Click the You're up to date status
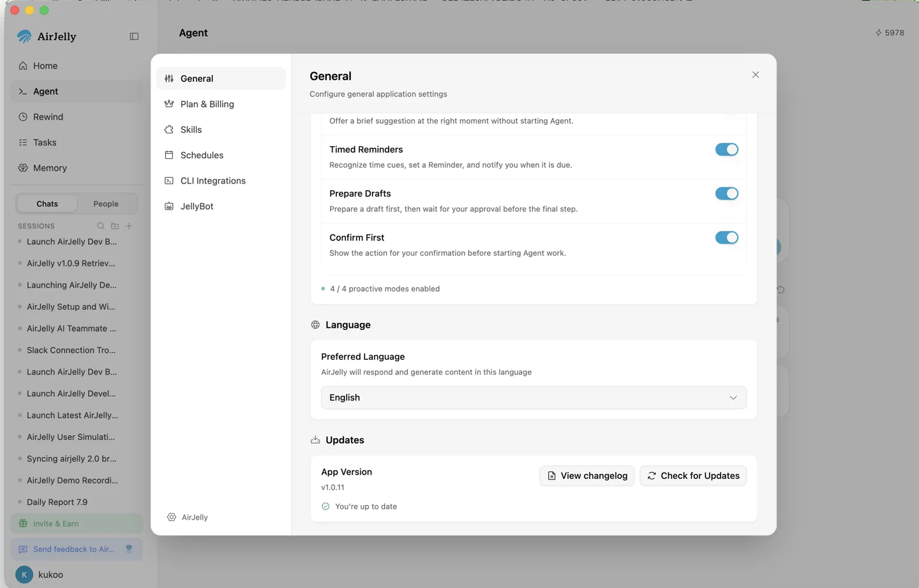 [359, 506]
